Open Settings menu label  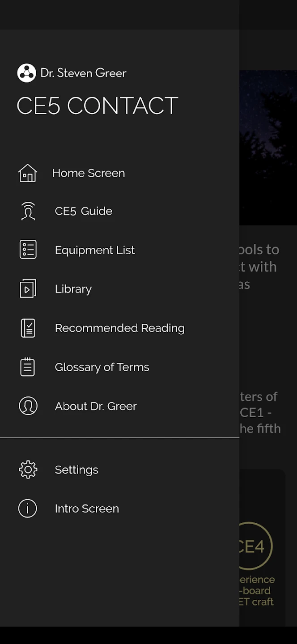pos(76,470)
